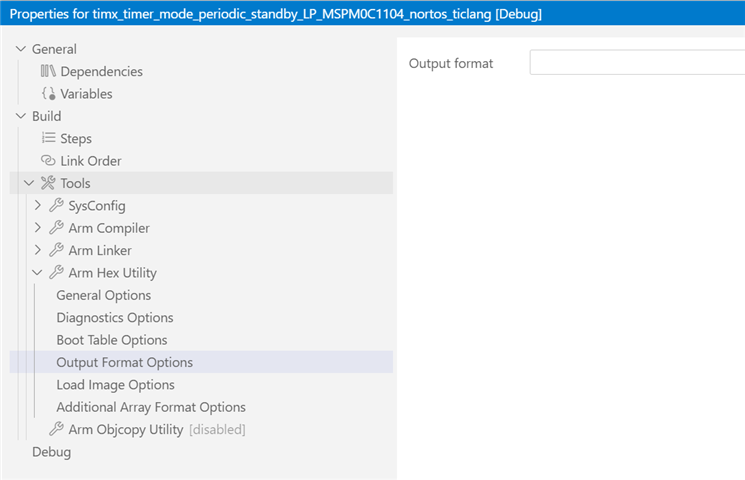Open Boot Table Options page
Image resolution: width=745 pixels, height=480 pixels.
(112, 340)
